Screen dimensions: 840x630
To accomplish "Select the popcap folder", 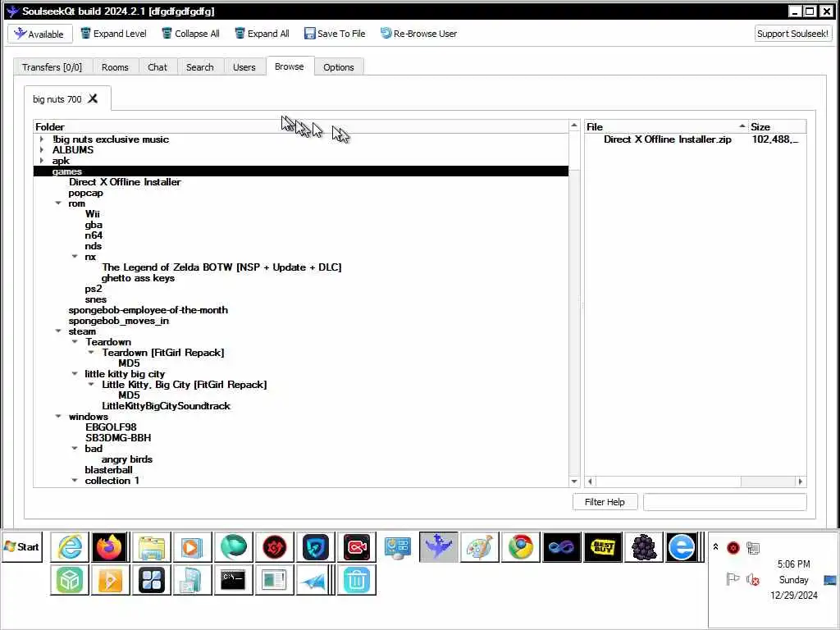I will 85,193.
